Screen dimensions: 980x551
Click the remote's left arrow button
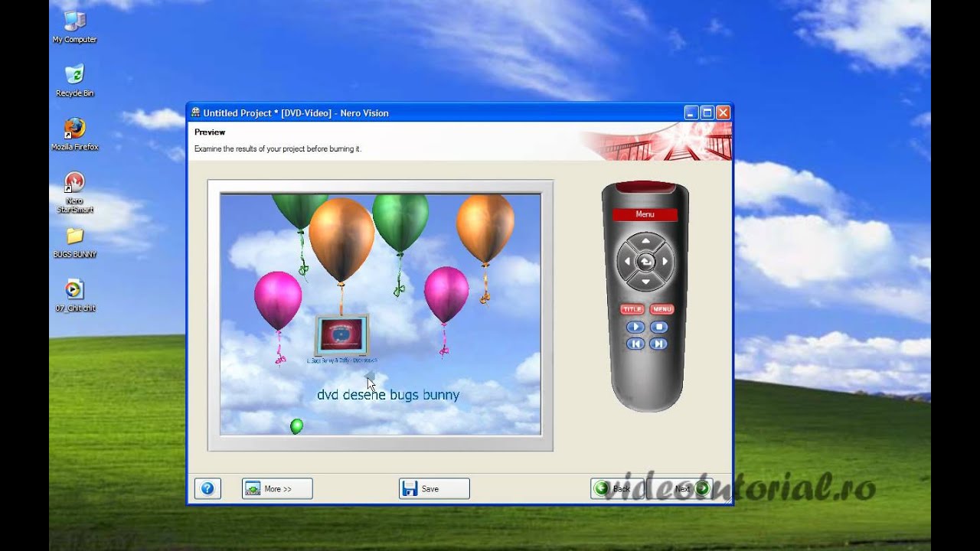coord(626,262)
